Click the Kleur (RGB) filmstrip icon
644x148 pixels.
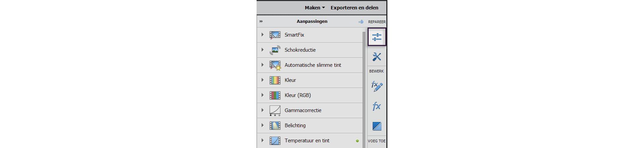pos(275,95)
